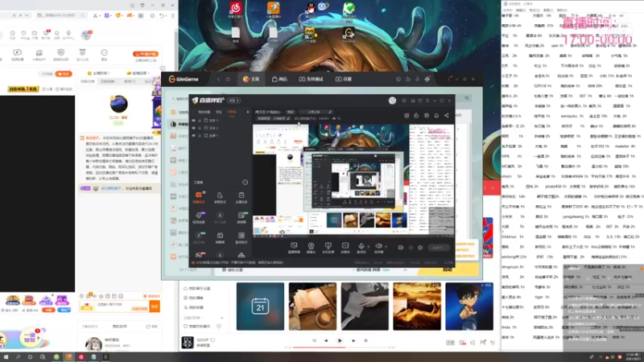Select the orange highlighted scene tab in stream app
Image resolution: width=644 pixels, height=362 pixels.
232,112
